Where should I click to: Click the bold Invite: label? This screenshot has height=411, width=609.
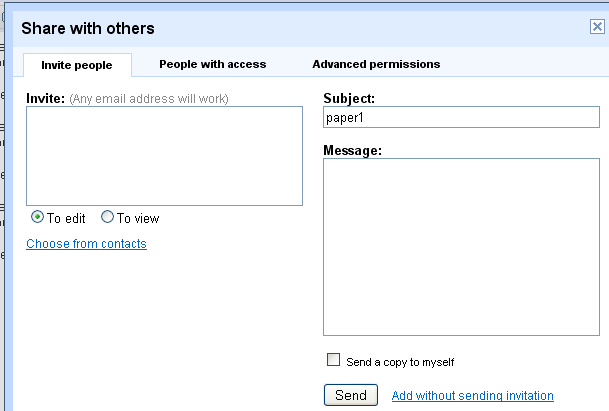[45, 98]
